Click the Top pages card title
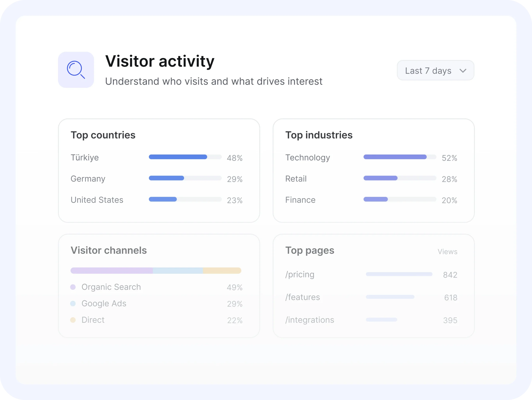 click(310, 250)
